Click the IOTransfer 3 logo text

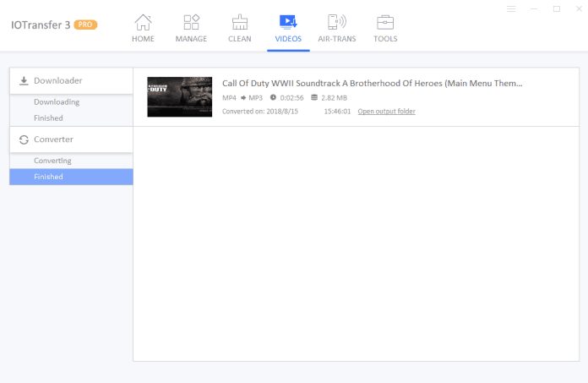(41, 25)
